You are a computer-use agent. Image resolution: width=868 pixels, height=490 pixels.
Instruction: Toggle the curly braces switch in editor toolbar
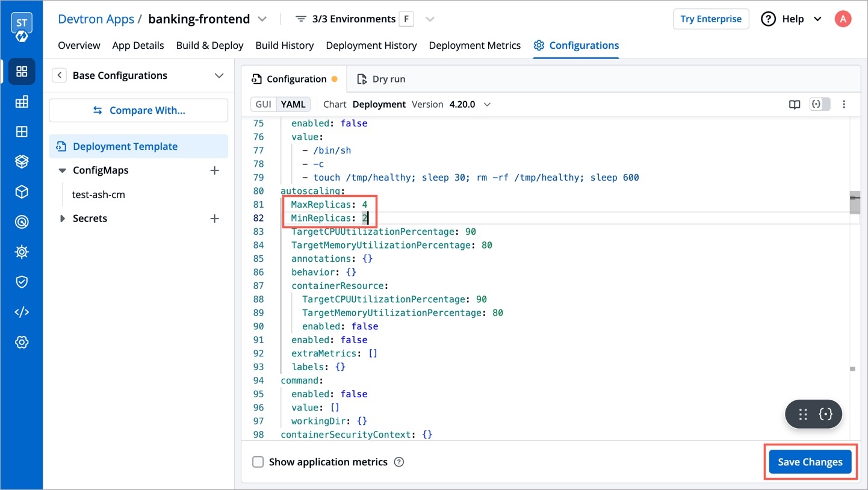click(820, 105)
